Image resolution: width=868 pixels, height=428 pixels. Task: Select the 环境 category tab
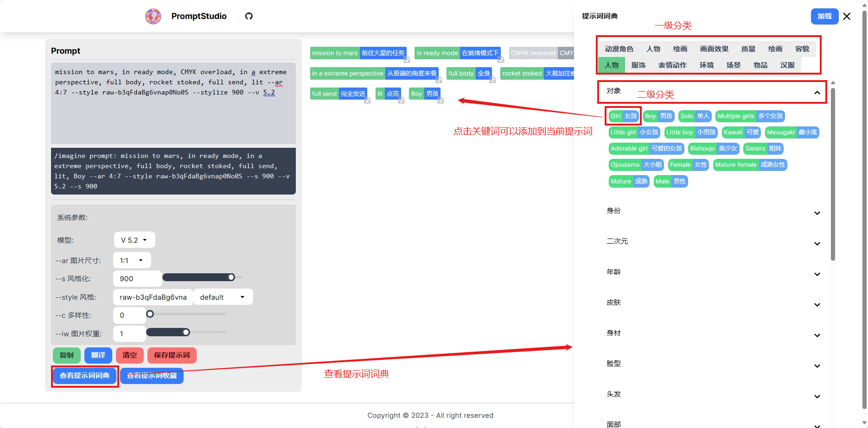tap(707, 65)
